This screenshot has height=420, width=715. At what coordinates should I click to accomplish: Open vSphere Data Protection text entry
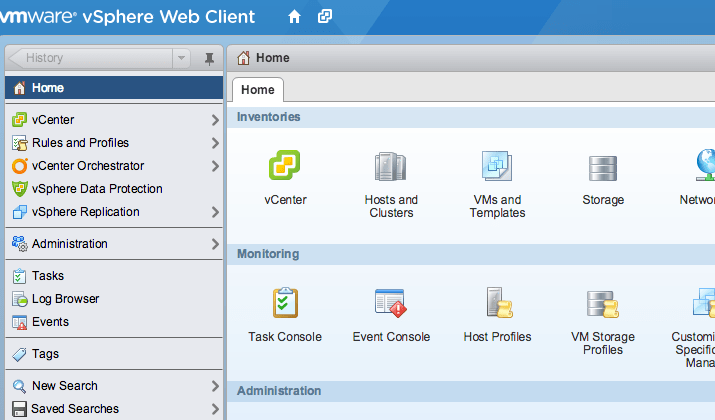click(97, 189)
